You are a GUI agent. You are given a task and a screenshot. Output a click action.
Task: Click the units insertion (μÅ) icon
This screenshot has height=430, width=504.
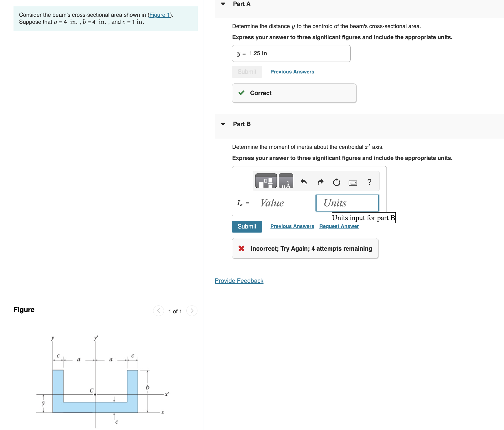pyautogui.click(x=286, y=181)
